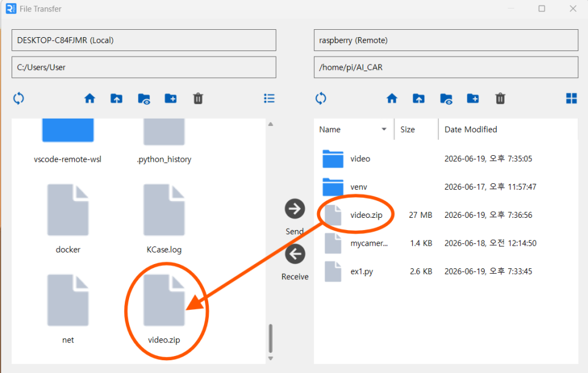
Task: Edit the local path C:/Users/User
Action: [x=144, y=68]
